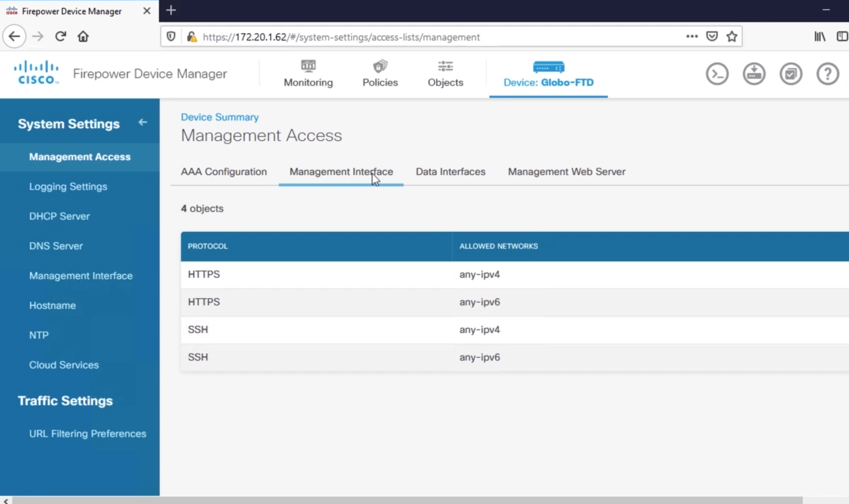Image resolution: width=849 pixels, height=504 pixels.
Task: Select the HTTPS any-ipv4 row
Action: [515, 275]
